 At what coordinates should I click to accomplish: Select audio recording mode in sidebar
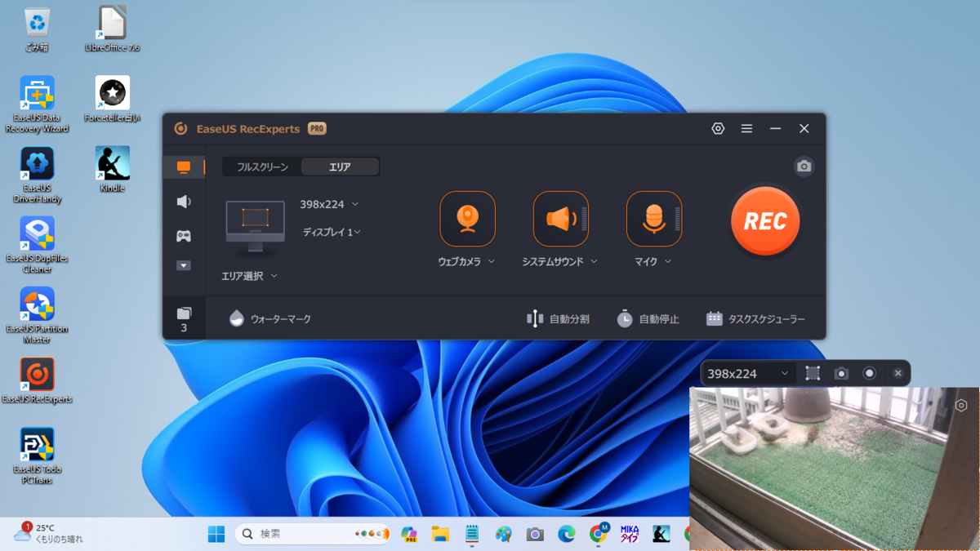click(184, 202)
